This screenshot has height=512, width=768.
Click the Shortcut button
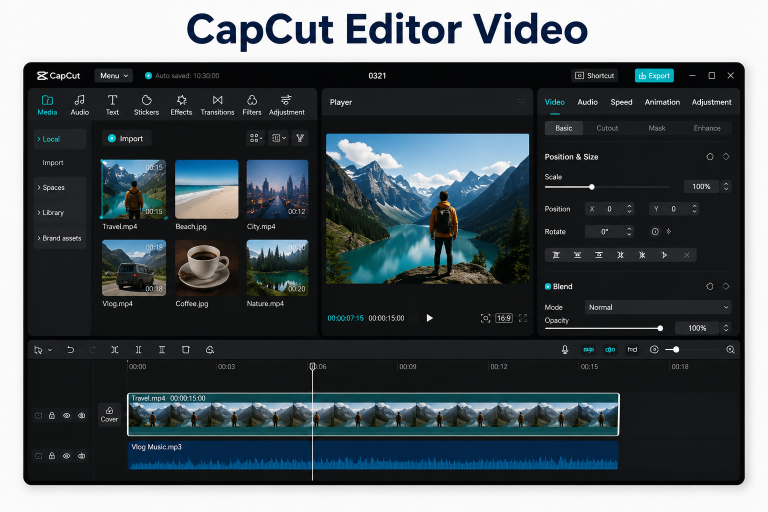click(x=594, y=75)
